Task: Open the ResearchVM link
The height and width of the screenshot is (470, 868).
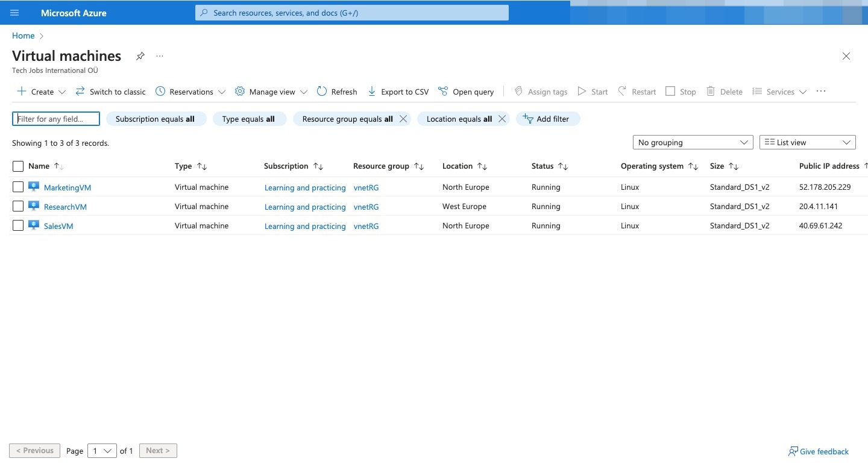Action: (65, 207)
